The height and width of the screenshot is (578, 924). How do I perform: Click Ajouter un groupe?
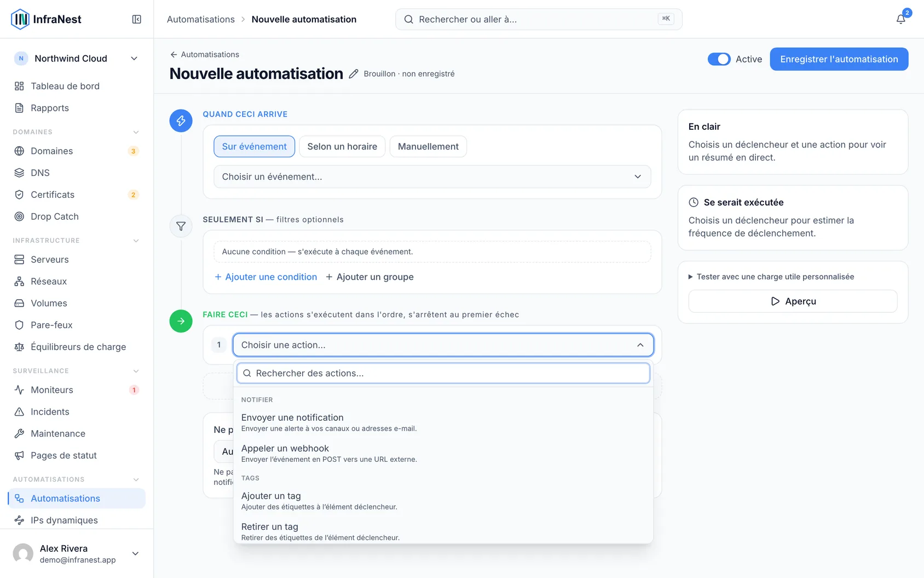click(x=369, y=277)
